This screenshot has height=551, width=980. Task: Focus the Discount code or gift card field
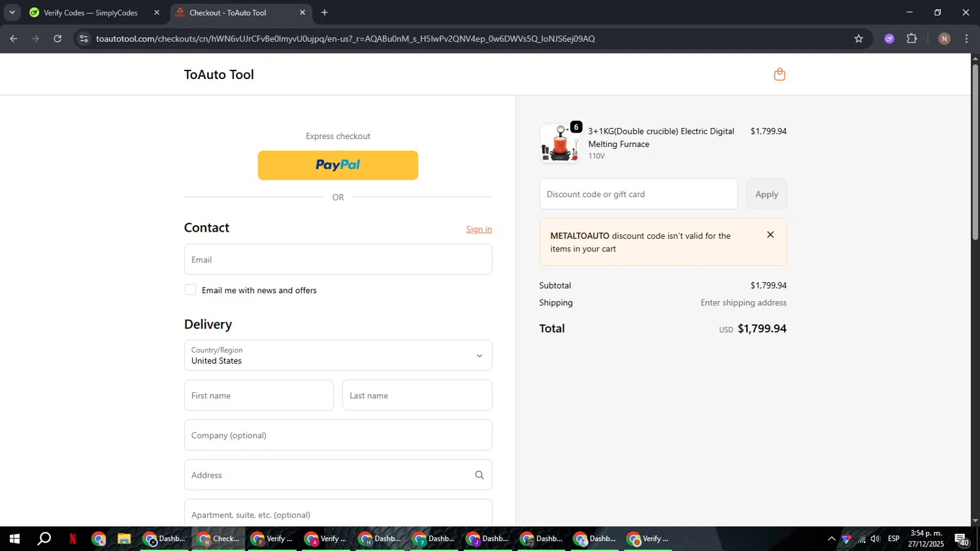(x=638, y=194)
